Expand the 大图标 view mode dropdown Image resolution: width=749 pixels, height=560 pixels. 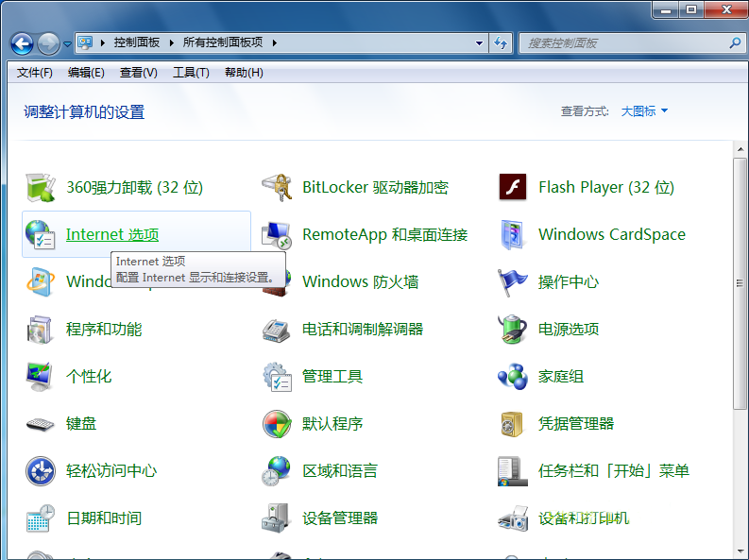click(x=644, y=111)
